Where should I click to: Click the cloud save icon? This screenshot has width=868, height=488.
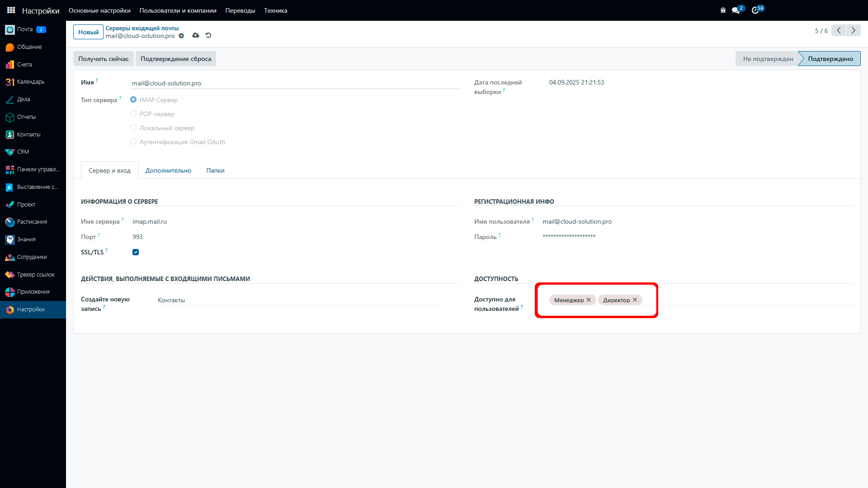[195, 35]
